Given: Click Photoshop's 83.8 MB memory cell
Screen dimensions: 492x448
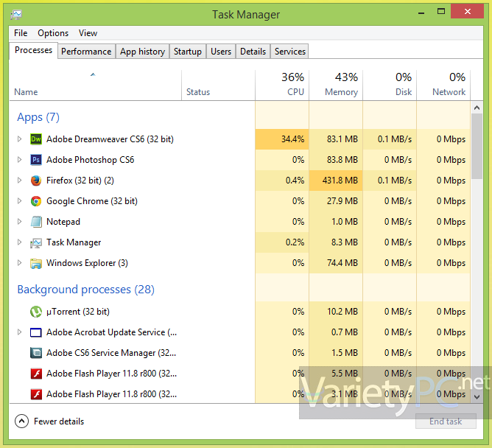Looking at the screenshot, I should [336, 160].
